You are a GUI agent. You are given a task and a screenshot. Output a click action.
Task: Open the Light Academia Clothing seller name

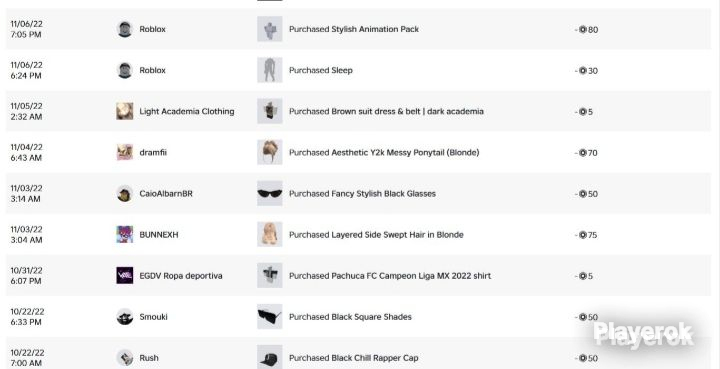187,111
